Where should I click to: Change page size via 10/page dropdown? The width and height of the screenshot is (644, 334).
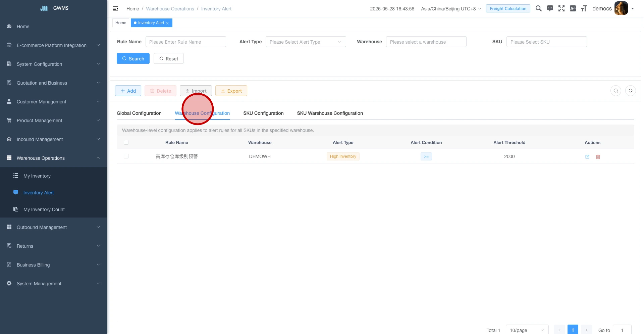(x=527, y=330)
